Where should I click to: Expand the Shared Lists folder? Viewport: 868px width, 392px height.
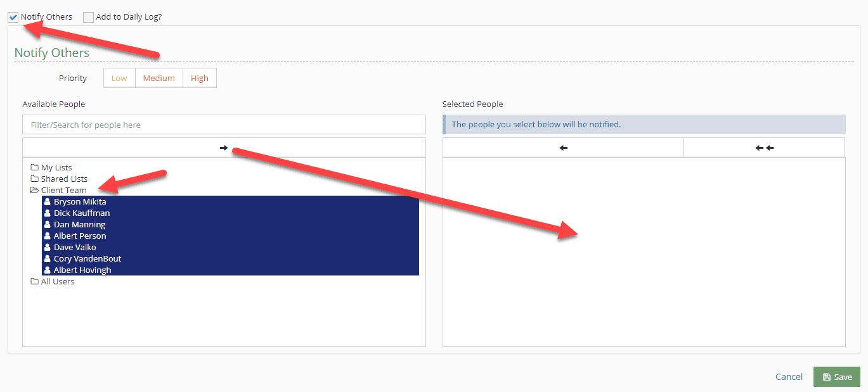click(x=64, y=179)
